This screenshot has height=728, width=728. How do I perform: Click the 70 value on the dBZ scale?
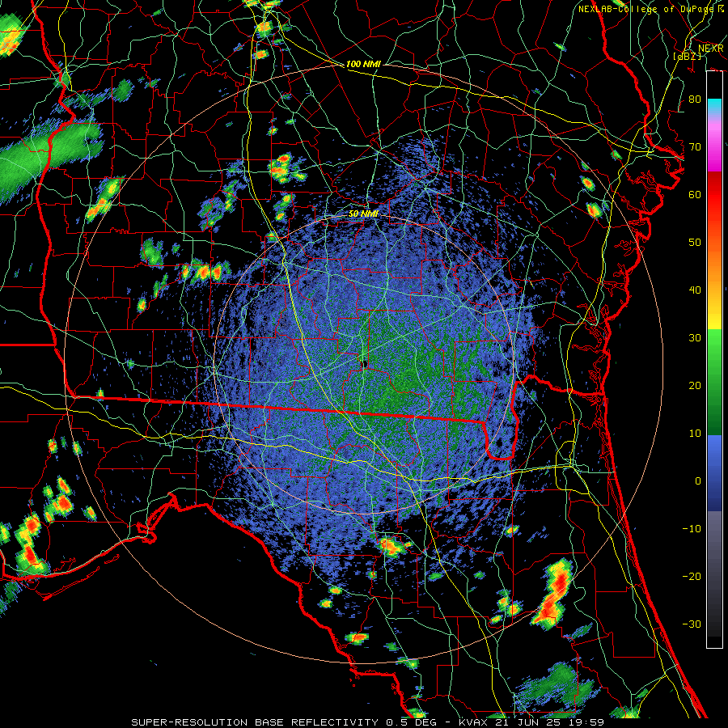pyautogui.click(x=695, y=147)
